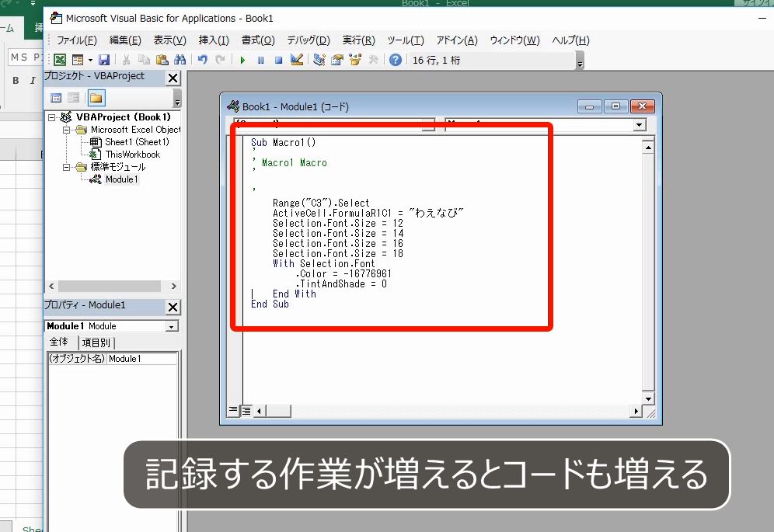Click View Object icon in Project panel
774x532 pixels.
tap(74, 98)
